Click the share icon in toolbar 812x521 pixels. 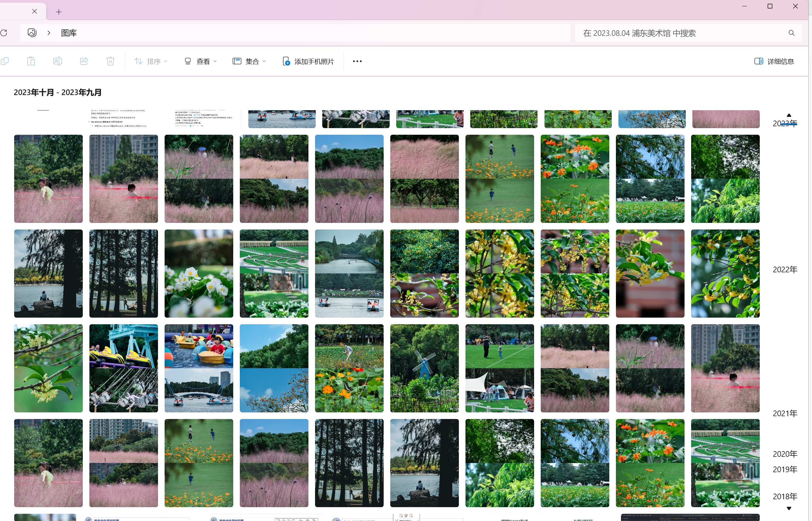[84, 61]
